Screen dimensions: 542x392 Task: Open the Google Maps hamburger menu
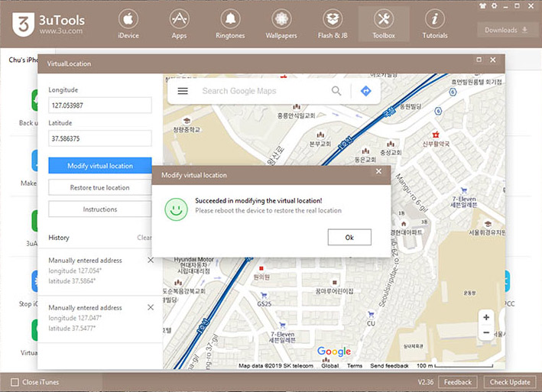point(183,91)
